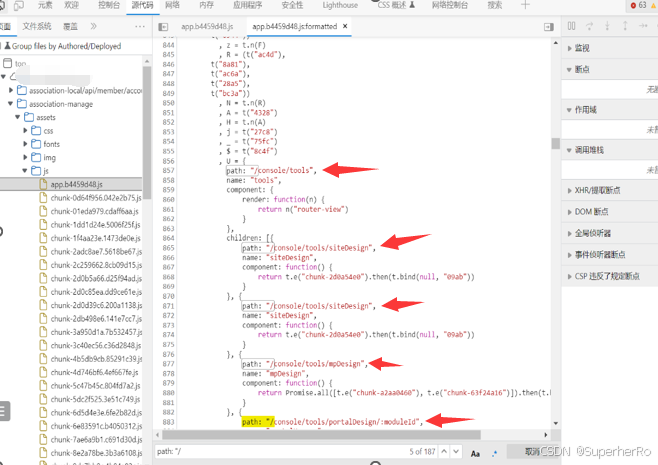Pause script execution icon

point(572,26)
